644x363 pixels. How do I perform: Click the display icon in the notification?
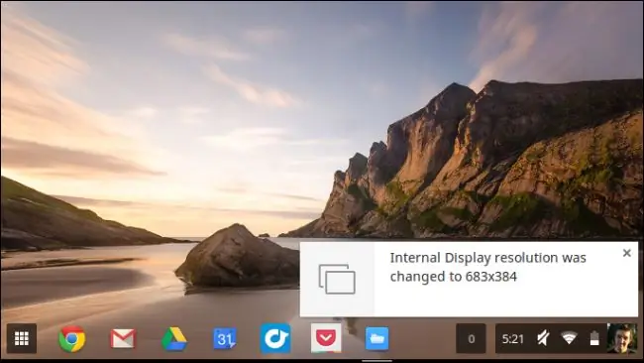coord(337,279)
